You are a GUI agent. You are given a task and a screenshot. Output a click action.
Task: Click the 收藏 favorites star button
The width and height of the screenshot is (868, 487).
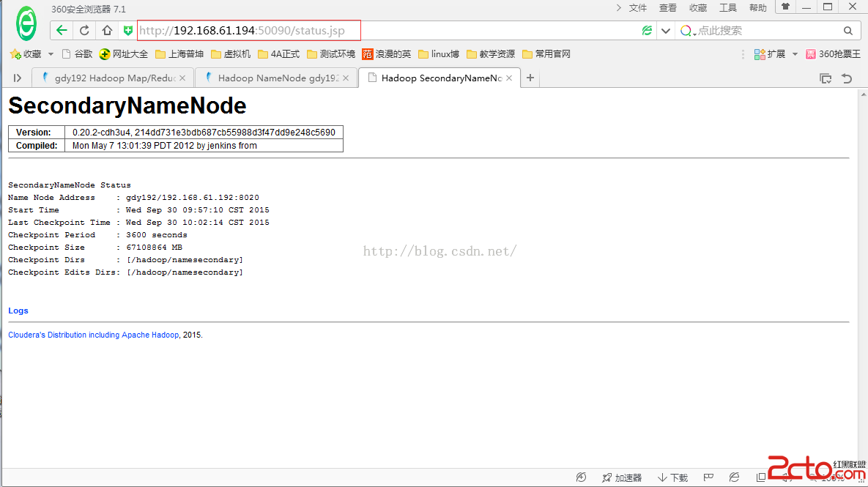[x=26, y=53]
